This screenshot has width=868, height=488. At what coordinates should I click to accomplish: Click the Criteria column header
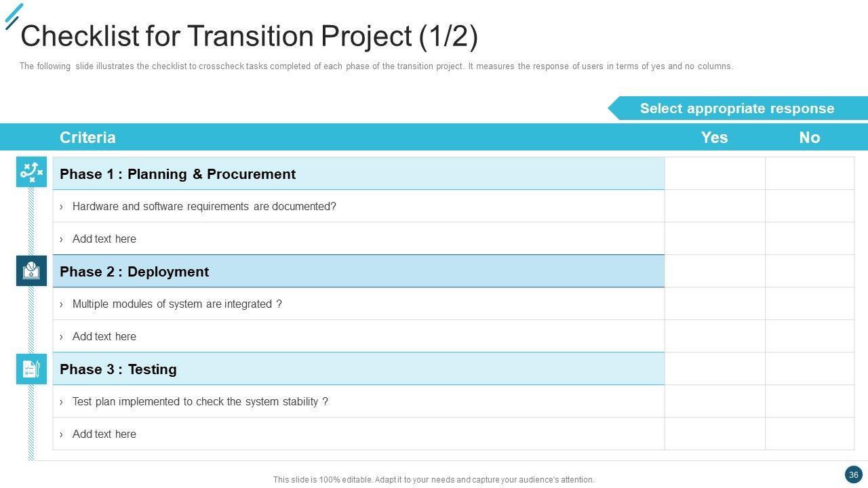click(x=87, y=138)
